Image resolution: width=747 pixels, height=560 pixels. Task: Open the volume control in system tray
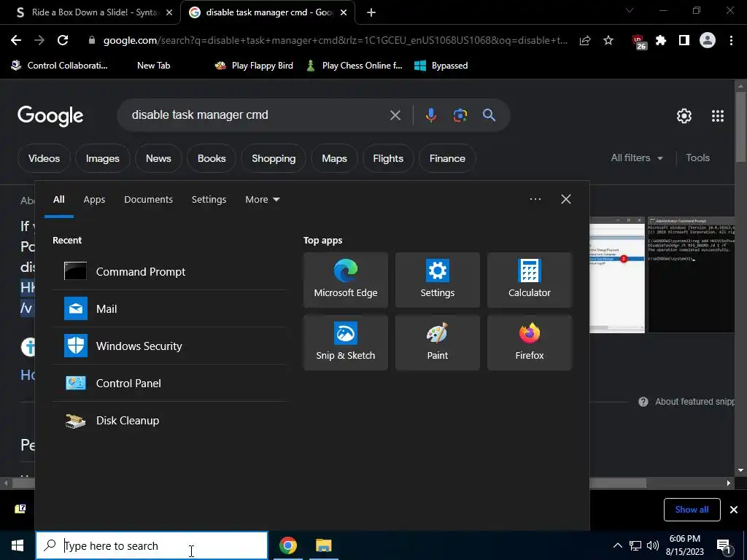pos(653,545)
